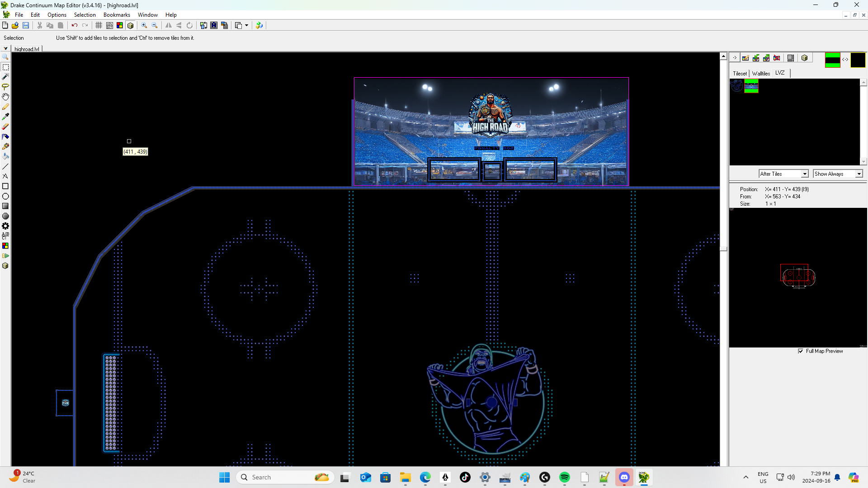Select the pencil drawing tool
Image resolution: width=868 pixels, height=488 pixels.
pyautogui.click(x=5, y=107)
